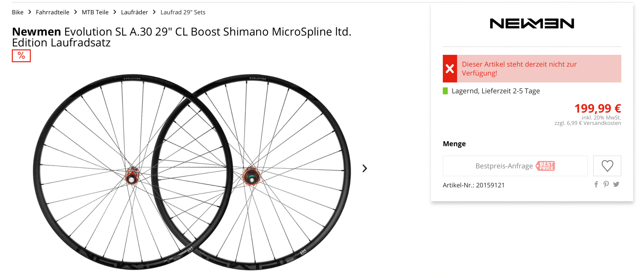Image resolution: width=644 pixels, height=278 pixels.
Task: Open the Newmen wheelset product image
Action: (x=192, y=172)
